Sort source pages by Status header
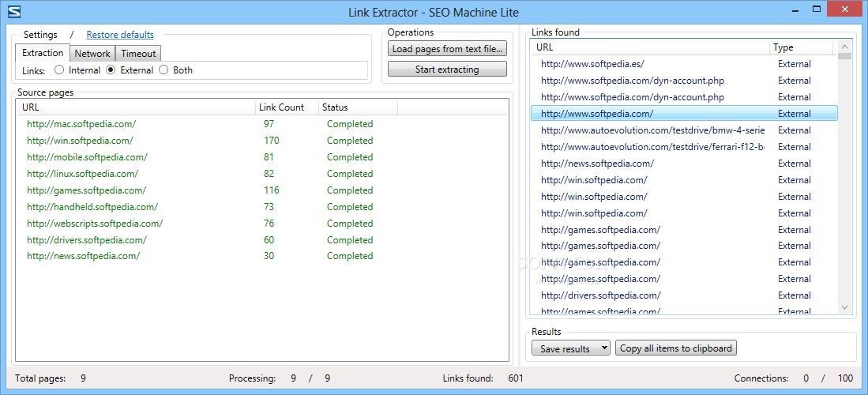The height and width of the screenshot is (395, 868). point(358,107)
